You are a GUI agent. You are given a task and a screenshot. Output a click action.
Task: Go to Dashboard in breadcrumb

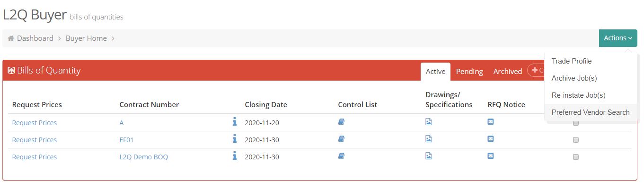(x=35, y=38)
